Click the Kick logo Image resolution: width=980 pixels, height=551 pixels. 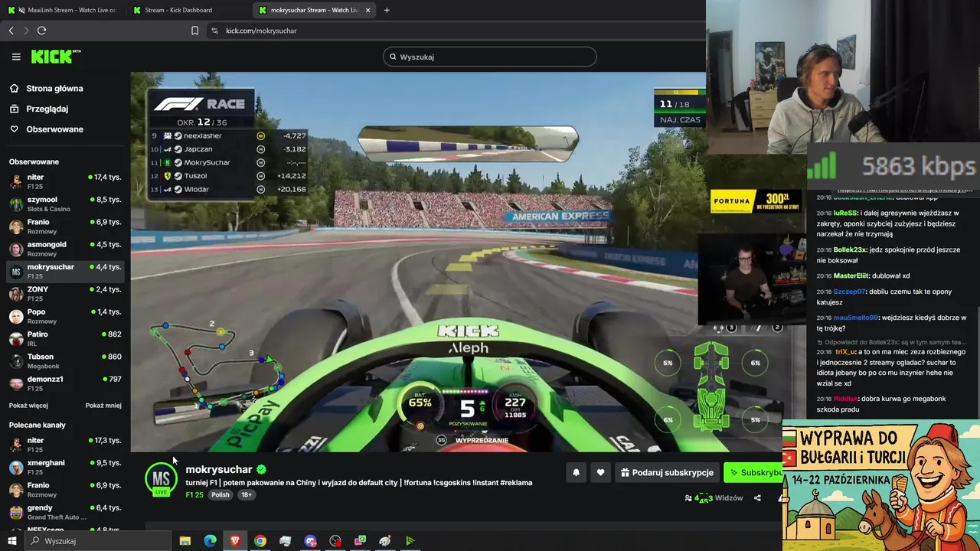pyautogui.click(x=55, y=56)
